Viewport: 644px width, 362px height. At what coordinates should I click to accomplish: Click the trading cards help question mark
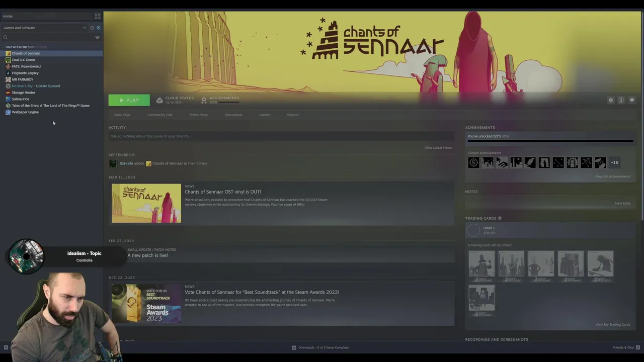point(500,218)
